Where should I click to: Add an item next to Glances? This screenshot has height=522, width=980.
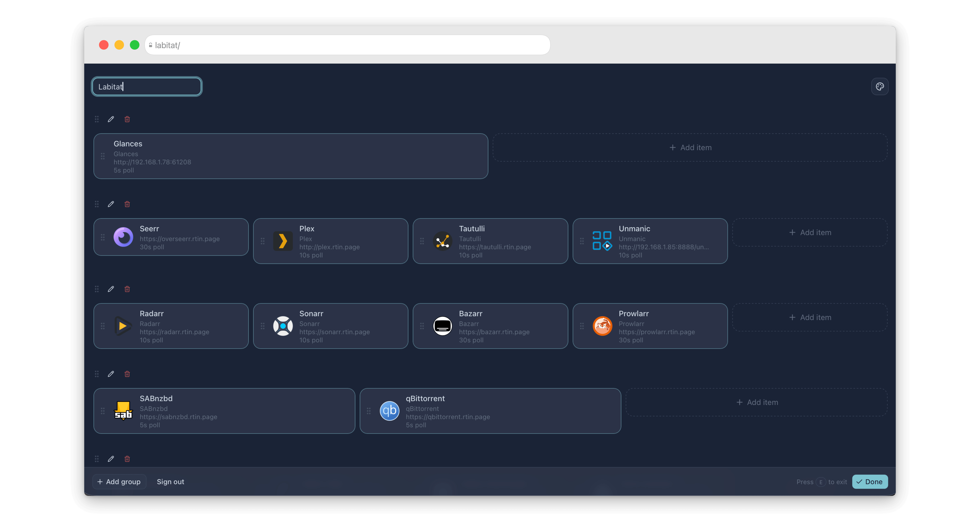690,147
